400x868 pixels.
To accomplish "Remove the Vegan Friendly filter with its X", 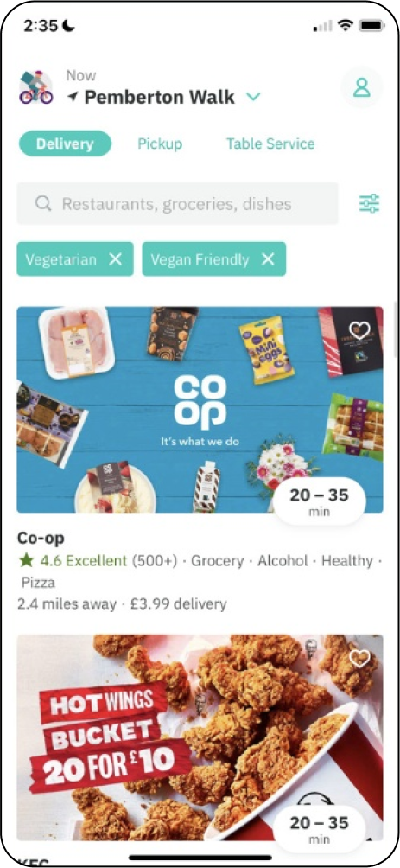I will pos(268,259).
